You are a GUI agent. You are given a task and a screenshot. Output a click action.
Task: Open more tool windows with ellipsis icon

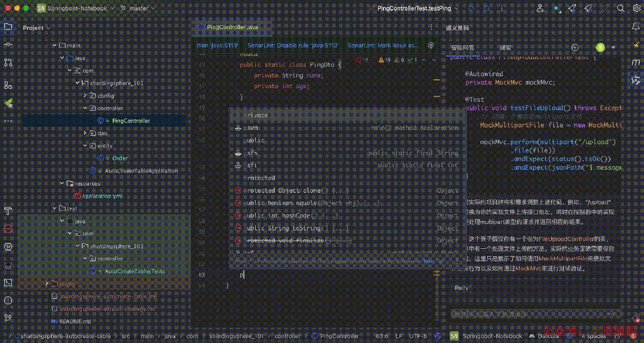tap(7, 121)
